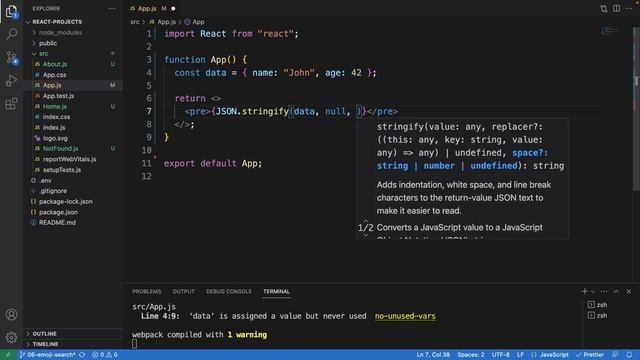640x360 pixels.
Task: Expand the OUTLINE section
Action: [x=44, y=333]
